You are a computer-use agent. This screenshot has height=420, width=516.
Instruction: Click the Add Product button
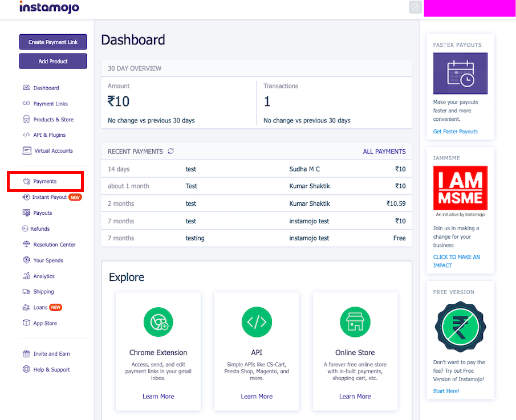[x=53, y=61]
